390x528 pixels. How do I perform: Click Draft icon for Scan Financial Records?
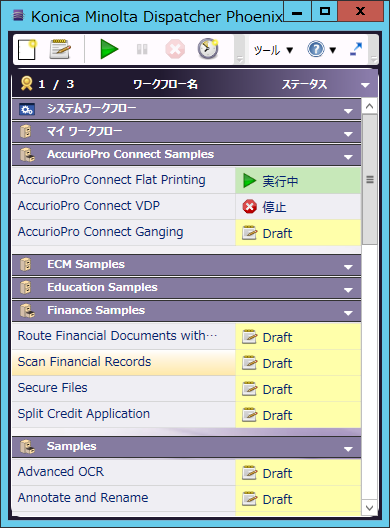250,363
